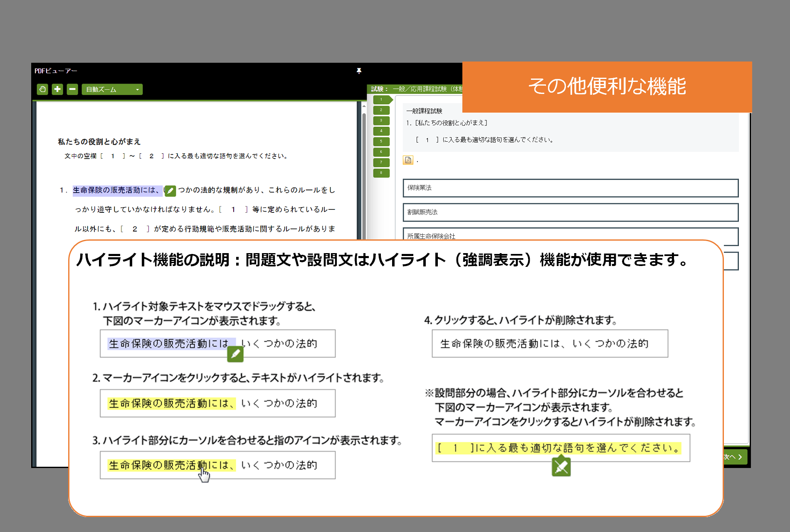Go to question 5 in navigation list
This screenshot has width=790, height=532.
click(x=381, y=141)
